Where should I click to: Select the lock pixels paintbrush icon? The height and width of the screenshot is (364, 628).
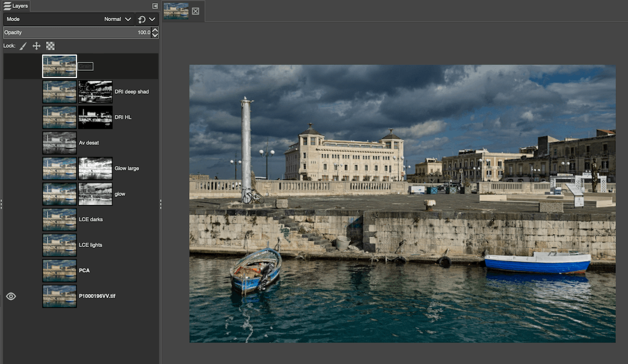[x=23, y=45]
